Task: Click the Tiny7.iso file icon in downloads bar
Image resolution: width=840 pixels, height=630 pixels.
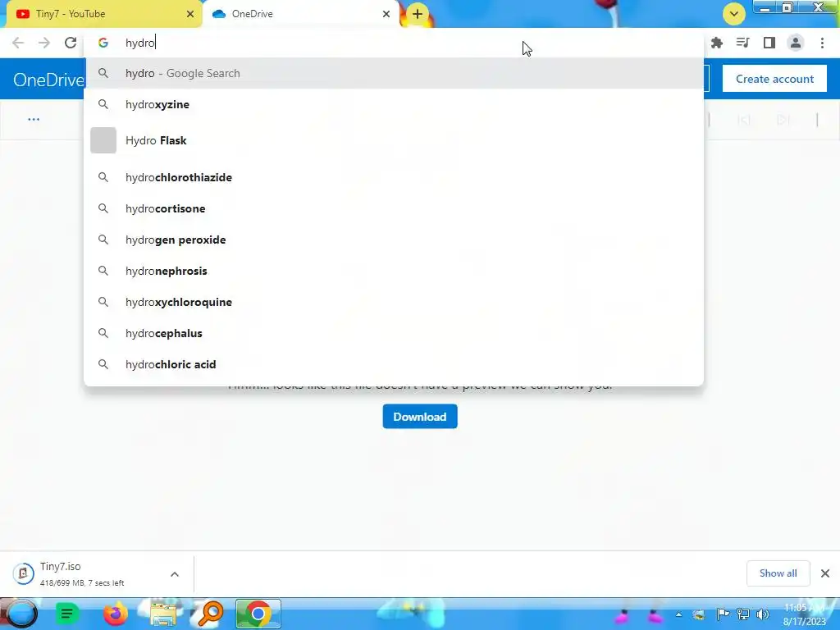Action: (23, 573)
